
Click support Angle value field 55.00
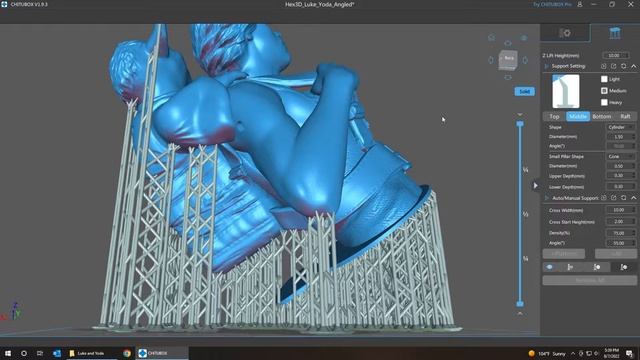click(620, 243)
